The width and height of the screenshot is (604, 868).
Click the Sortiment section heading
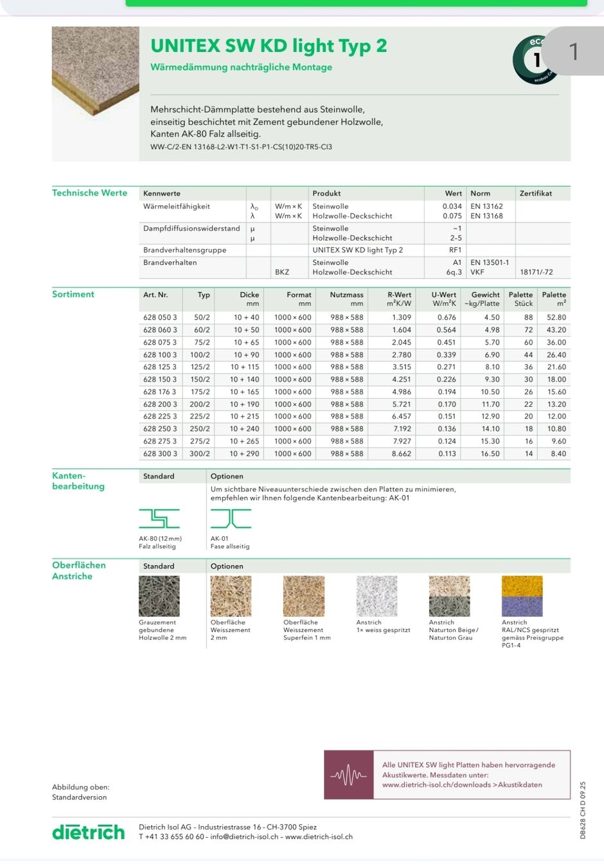(73, 294)
